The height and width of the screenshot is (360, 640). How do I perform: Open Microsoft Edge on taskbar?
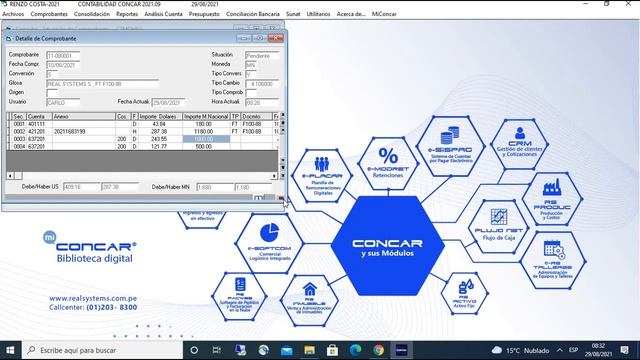coord(356,350)
